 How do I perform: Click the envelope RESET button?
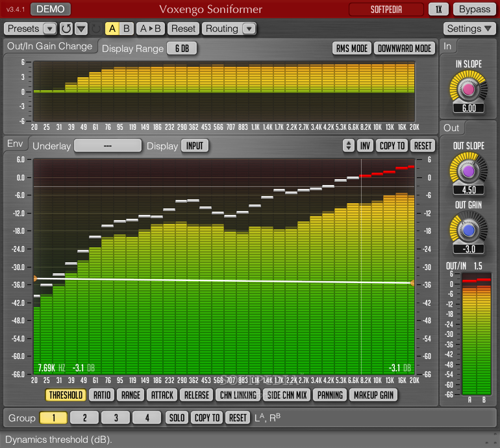click(x=423, y=145)
